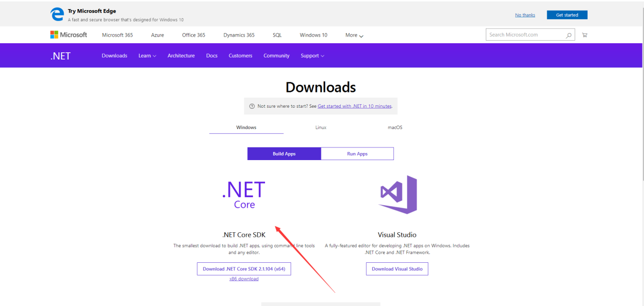
Task: Click the x86 download link
Action: point(244,279)
